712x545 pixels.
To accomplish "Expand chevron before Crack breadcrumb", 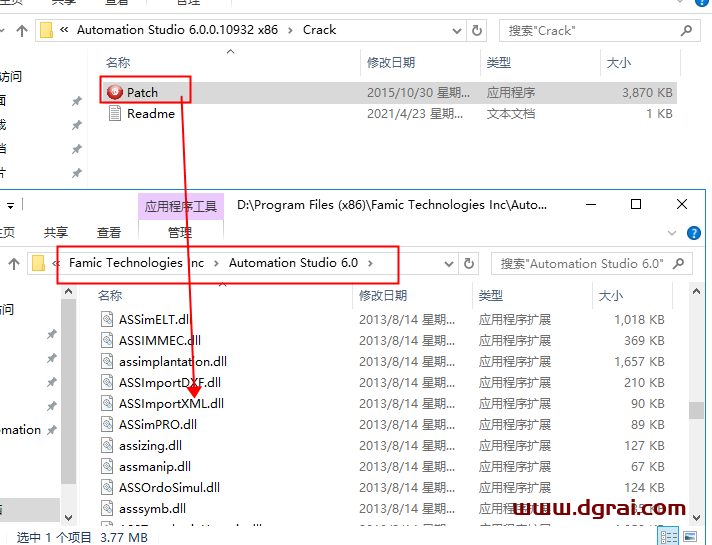I will pos(290,30).
